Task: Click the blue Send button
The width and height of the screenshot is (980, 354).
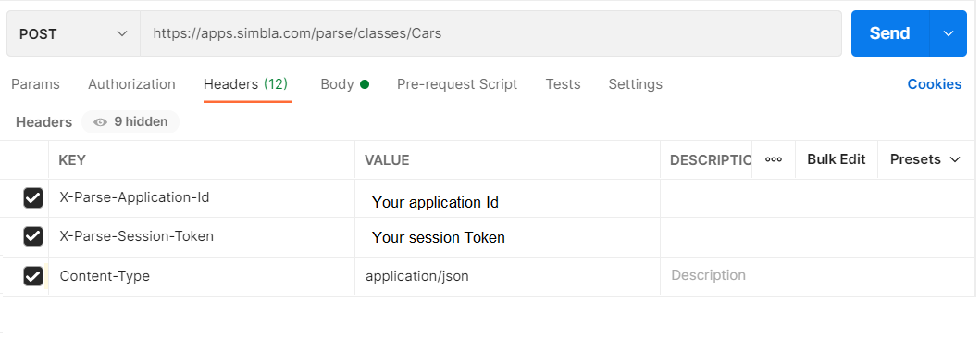Action: [890, 33]
